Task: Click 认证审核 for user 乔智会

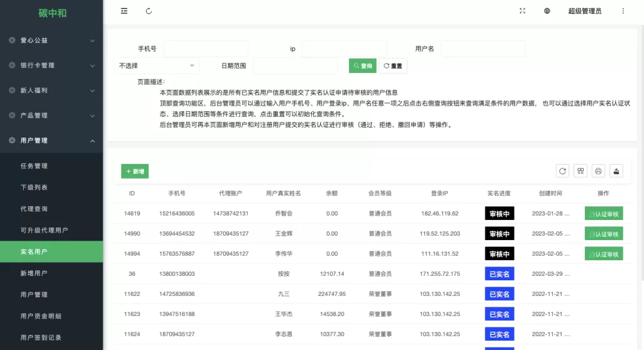Action: click(x=604, y=214)
